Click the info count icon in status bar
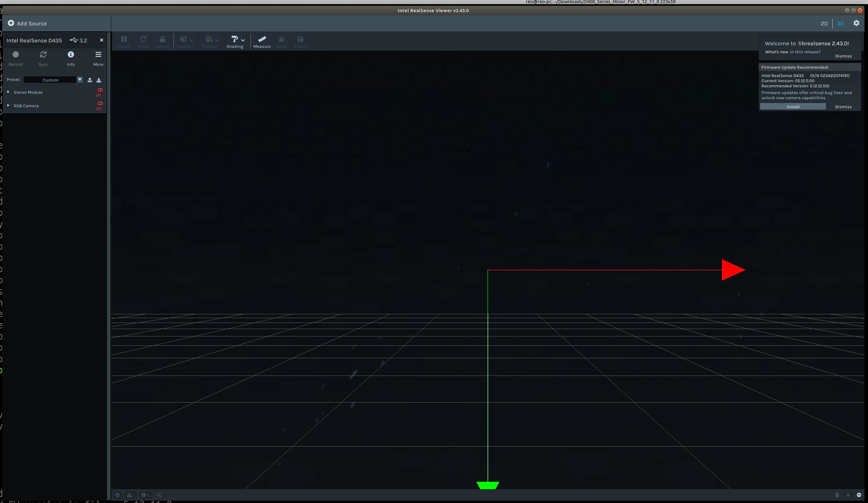This screenshot has height=503, width=868. click(145, 495)
